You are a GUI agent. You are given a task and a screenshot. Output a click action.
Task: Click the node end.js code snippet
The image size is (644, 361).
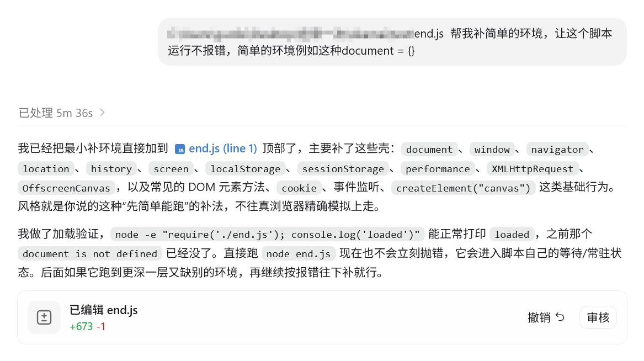click(x=299, y=254)
